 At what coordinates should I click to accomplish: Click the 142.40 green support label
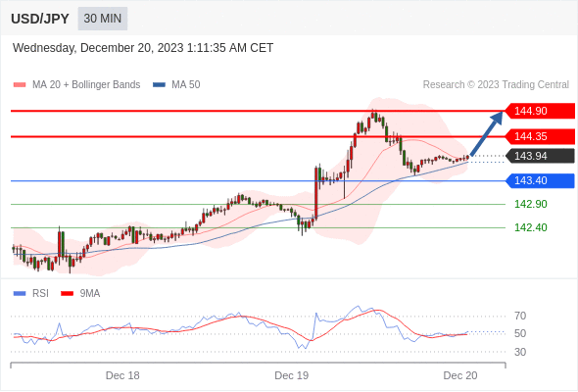point(531,227)
